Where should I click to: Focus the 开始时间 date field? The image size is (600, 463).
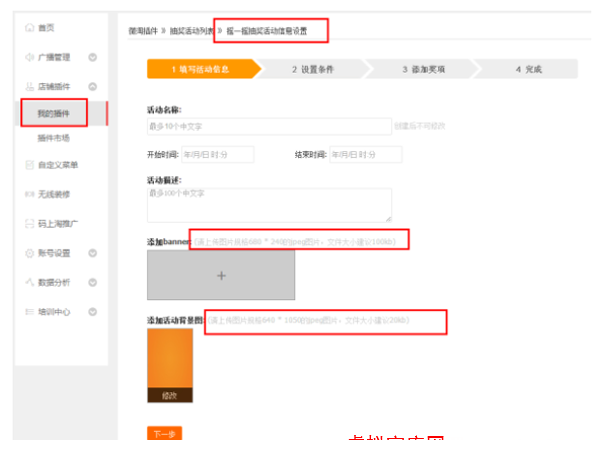point(218,155)
